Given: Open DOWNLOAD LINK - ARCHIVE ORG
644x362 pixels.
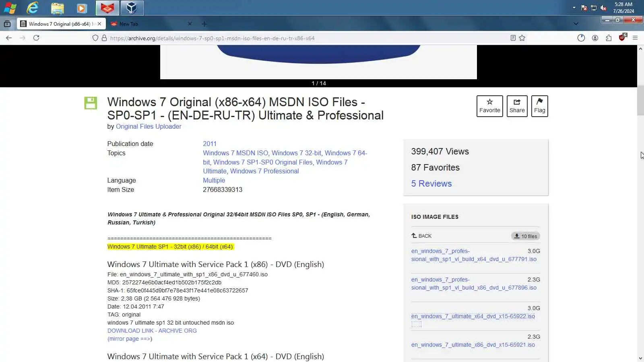Looking at the screenshot, I should [x=152, y=331].
